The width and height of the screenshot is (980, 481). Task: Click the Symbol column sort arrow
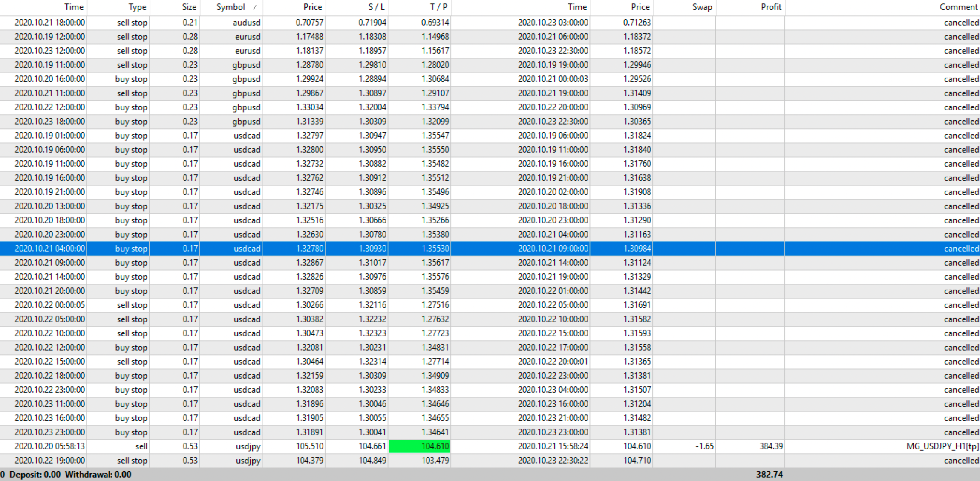pos(255,7)
